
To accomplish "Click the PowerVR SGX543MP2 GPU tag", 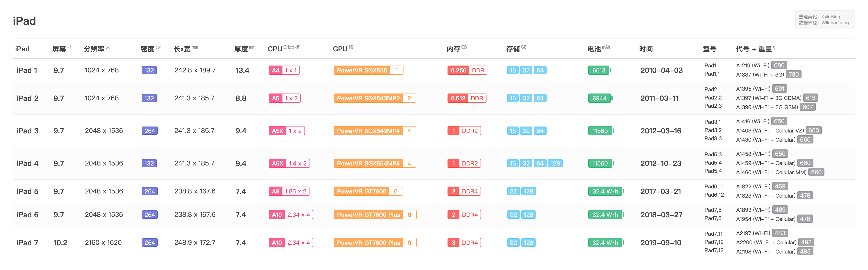I will tap(375, 98).
